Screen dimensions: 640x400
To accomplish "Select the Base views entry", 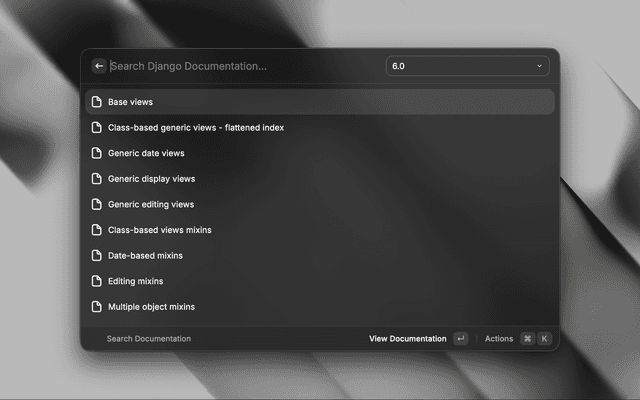I will (130, 102).
